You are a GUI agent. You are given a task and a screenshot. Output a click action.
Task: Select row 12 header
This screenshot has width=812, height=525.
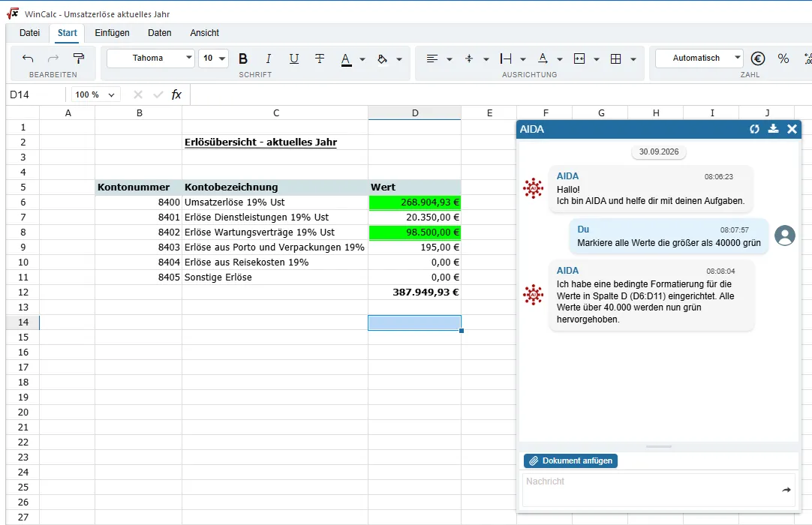[23, 292]
